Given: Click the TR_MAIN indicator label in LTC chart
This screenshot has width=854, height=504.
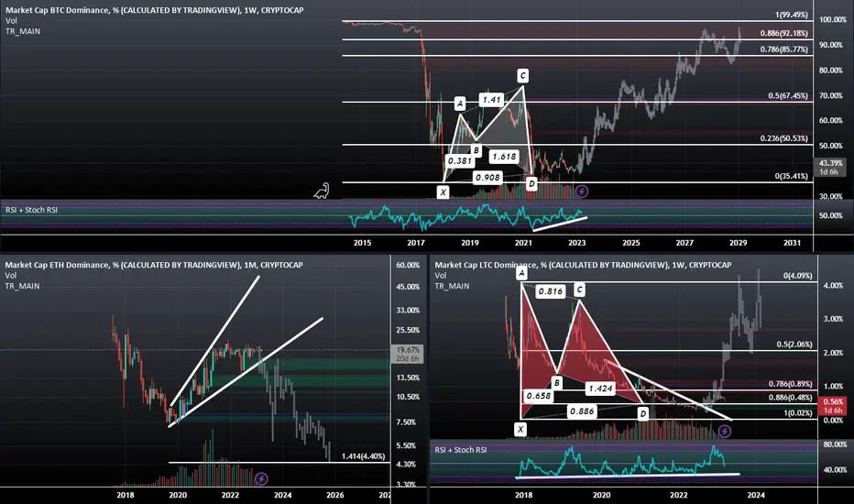Looking at the screenshot, I should point(452,286).
